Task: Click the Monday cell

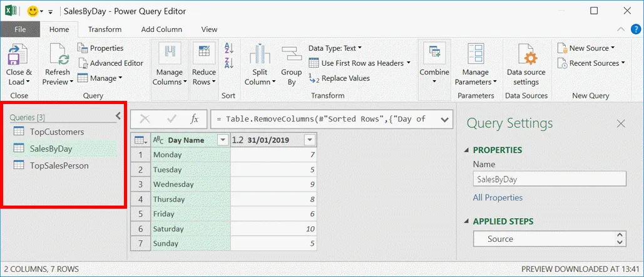Action: coord(190,155)
